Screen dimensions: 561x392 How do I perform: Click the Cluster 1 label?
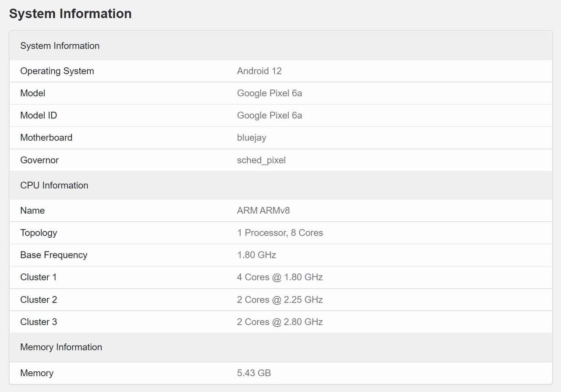39,277
